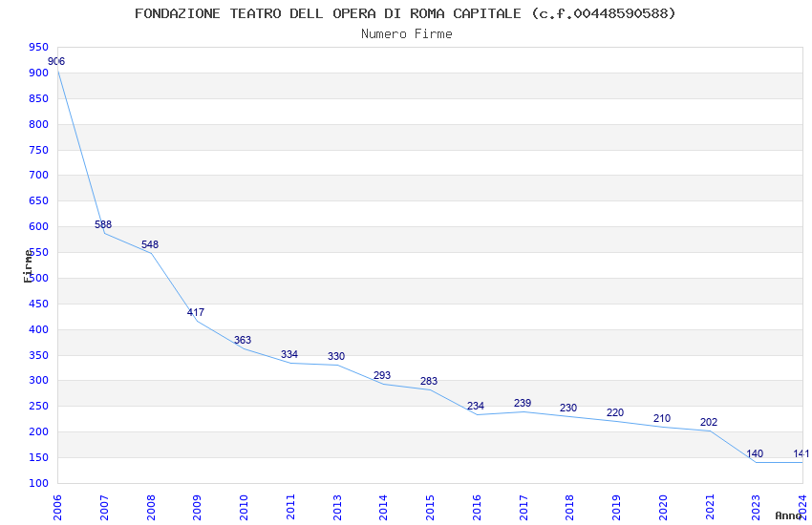The image size is (812, 525).
Task: Click the Firme y-axis title
Action: point(28,266)
